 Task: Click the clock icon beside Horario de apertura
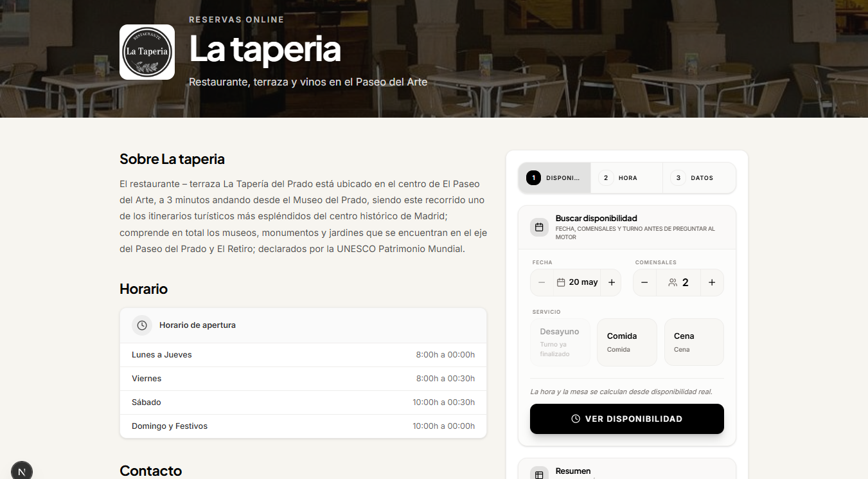point(142,325)
